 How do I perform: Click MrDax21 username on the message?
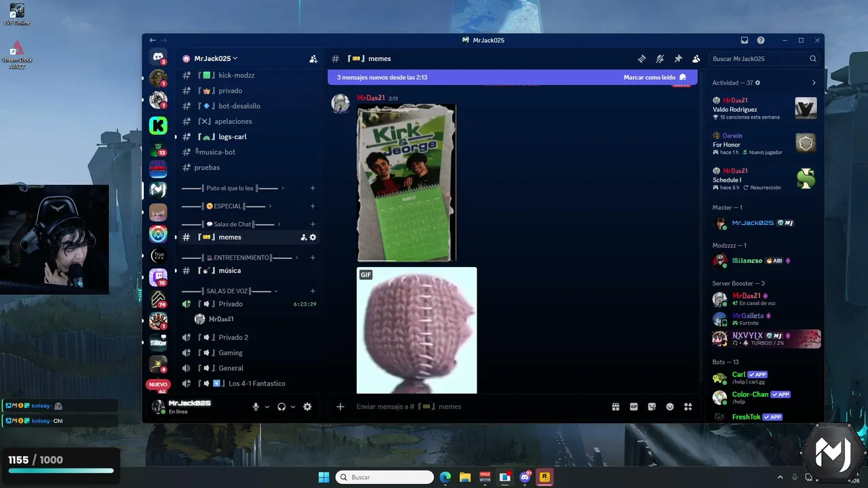371,98
